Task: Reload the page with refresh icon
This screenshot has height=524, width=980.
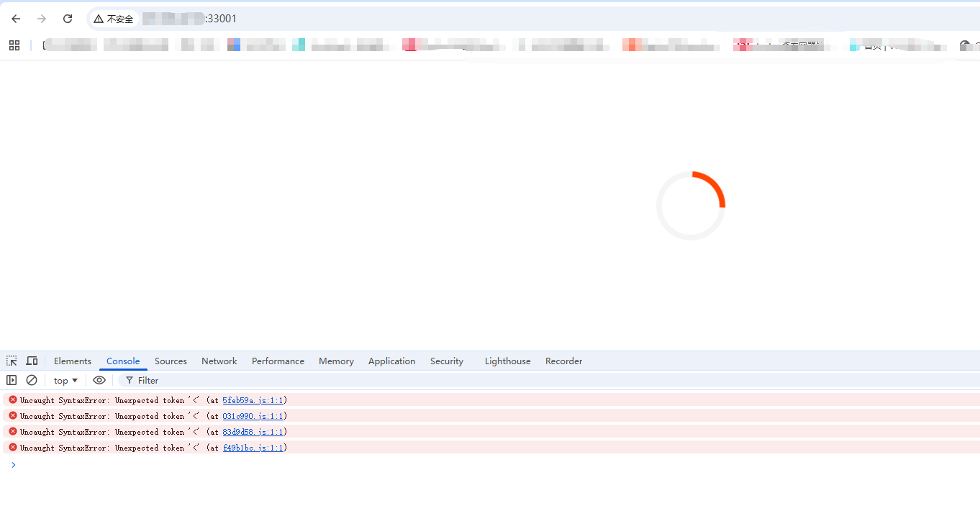Action: coord(68,19)
